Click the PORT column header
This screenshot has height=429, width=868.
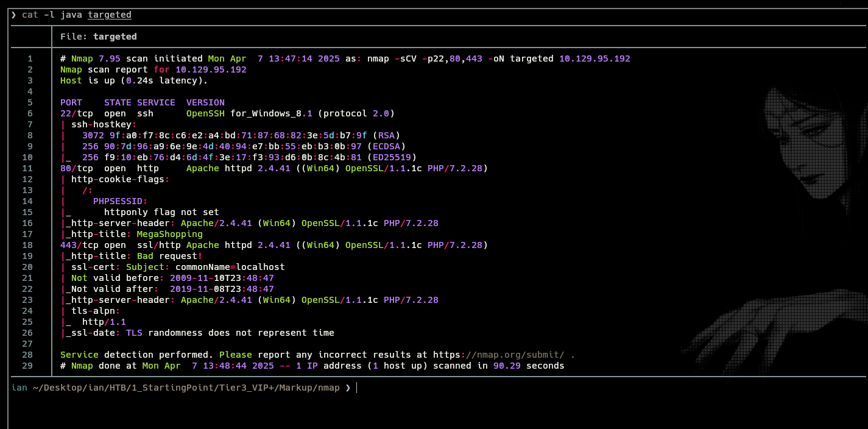pos(71,102)
